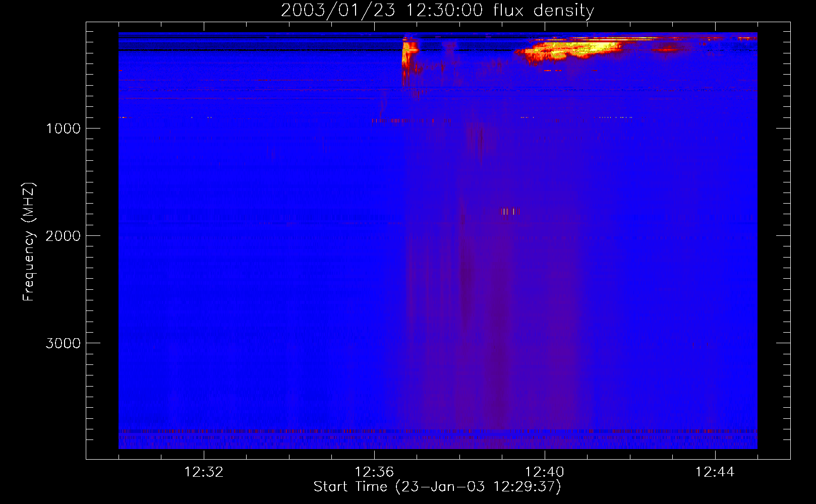816x504 pixels.
Task: Click the plot title '2003/01/23 12:30:00 flux density'
Action: coord(437,11)
